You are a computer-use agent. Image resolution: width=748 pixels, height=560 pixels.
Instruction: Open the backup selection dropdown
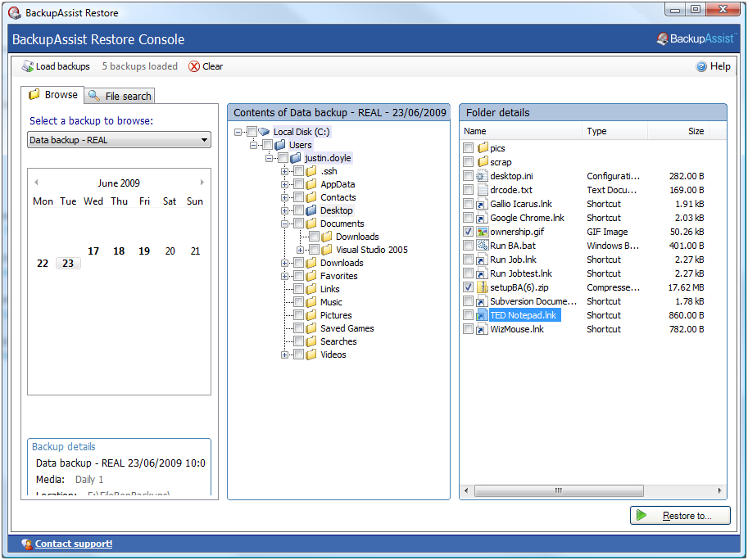[x=204, y=140]
